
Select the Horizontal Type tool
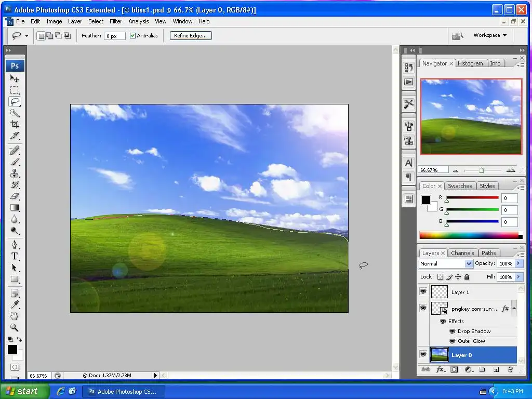tap(14, 256)
